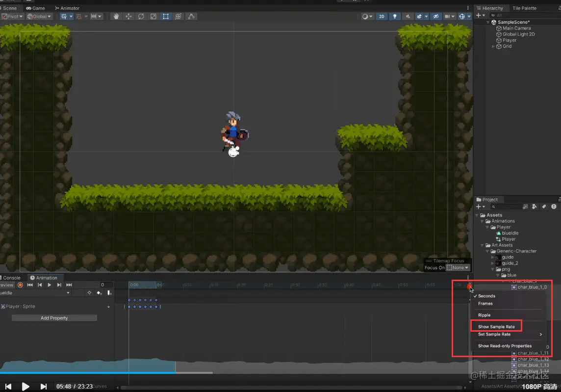Image resolution: width=561 pixels, height=392 pixels.
Task: Toggle animation record mode red button
Action: coord(21,285)
